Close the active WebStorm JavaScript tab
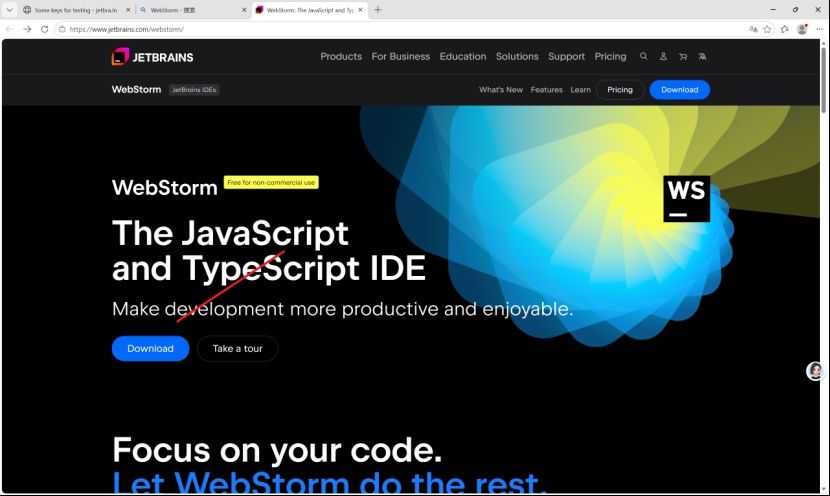This screenshot has height=496, width=830. click(360, 10)
